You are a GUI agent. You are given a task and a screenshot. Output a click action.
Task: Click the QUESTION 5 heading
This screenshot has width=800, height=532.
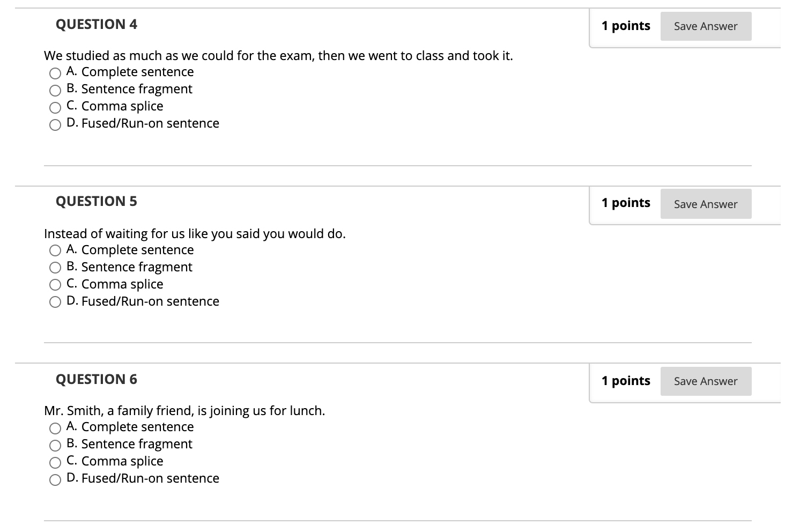97,202
